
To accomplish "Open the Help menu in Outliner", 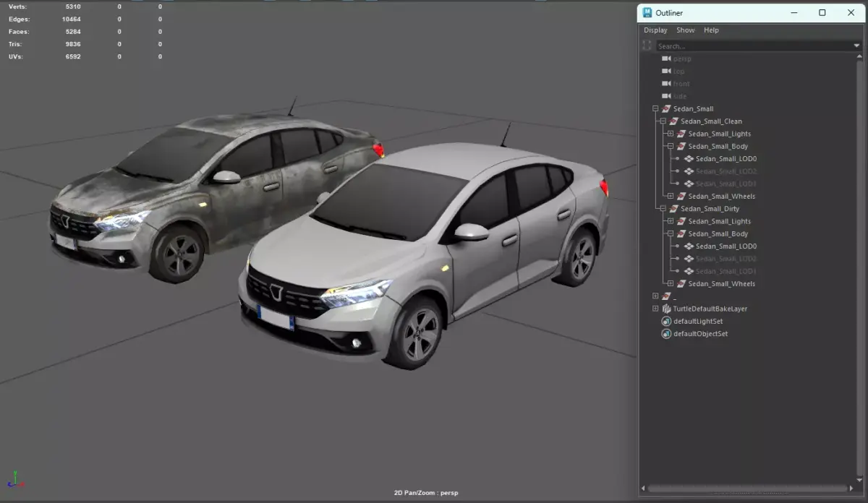I will (x=711, y=30).
